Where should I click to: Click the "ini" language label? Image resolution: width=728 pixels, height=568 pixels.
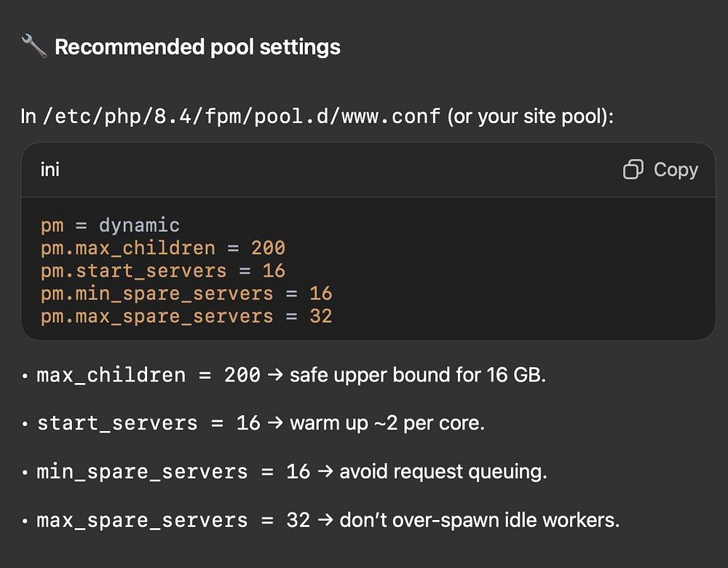(x=50, y=170)
